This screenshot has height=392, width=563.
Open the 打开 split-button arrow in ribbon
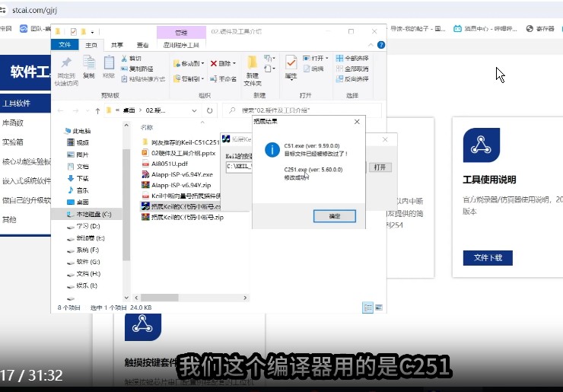326,58
